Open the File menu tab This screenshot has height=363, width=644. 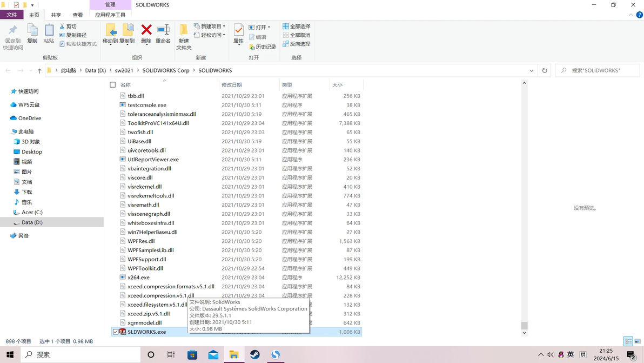tap(11, 15)
